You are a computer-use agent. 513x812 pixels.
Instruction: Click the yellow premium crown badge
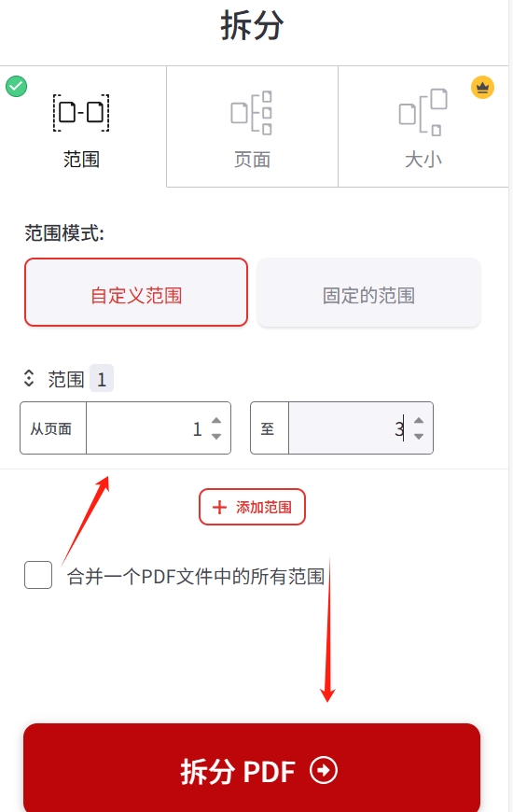(482, 87)
